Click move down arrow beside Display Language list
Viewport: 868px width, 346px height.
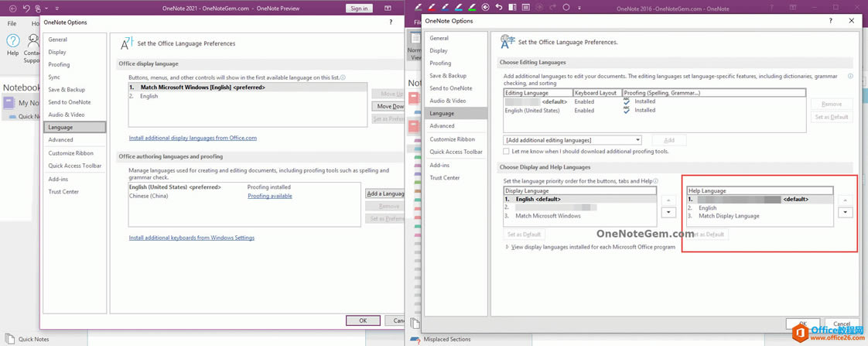[x=668, y=212]
